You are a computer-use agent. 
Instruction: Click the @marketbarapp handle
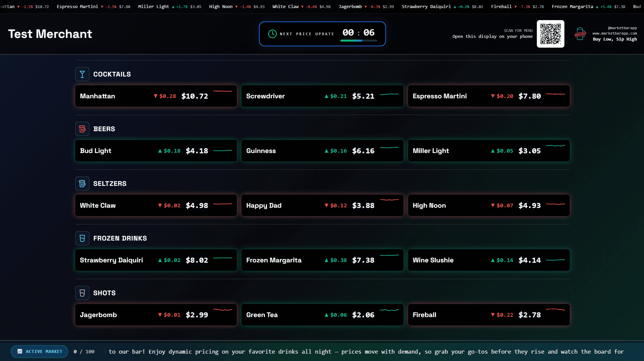coord(622,28)
